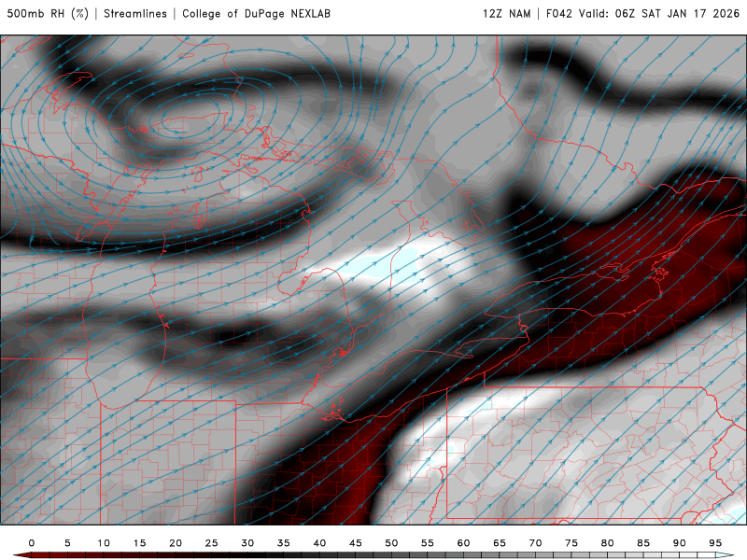
Task: Select the "10" label on the color scale
Action: tap(104, 543)
